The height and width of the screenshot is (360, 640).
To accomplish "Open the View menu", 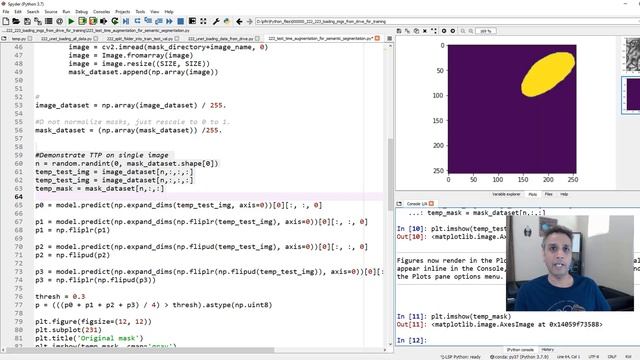I will pyautogui.click(x=155, y=12).
